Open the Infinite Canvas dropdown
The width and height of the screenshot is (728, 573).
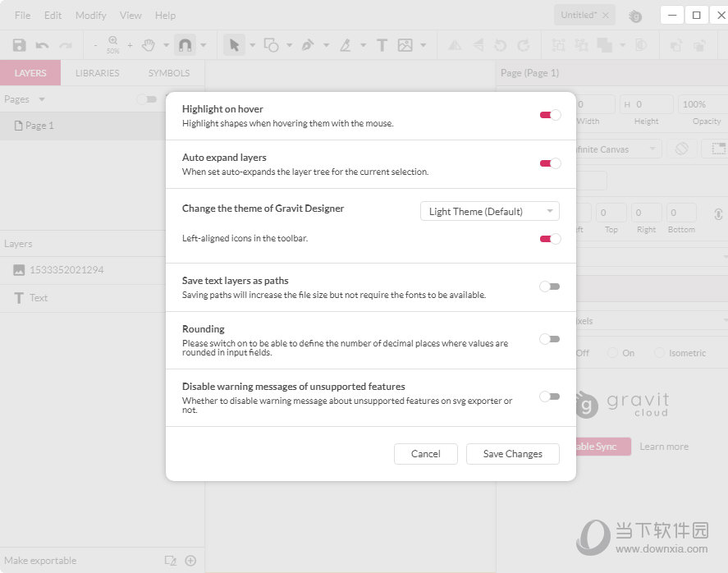(x=617, y=149)
